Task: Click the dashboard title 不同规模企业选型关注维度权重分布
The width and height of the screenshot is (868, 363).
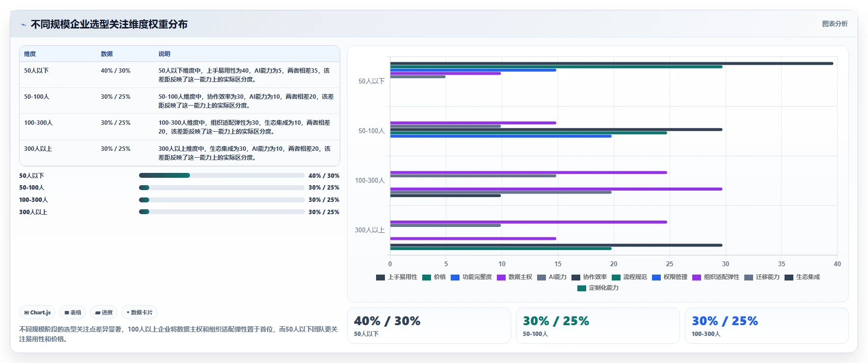Action: click(x=109, y=25)
